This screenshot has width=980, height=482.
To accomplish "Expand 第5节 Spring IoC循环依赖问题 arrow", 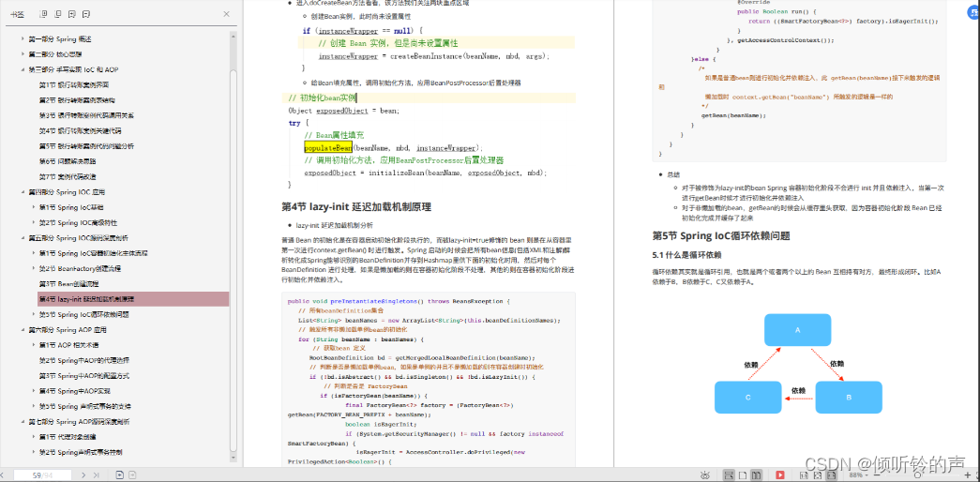I will [x=34, y=314].
